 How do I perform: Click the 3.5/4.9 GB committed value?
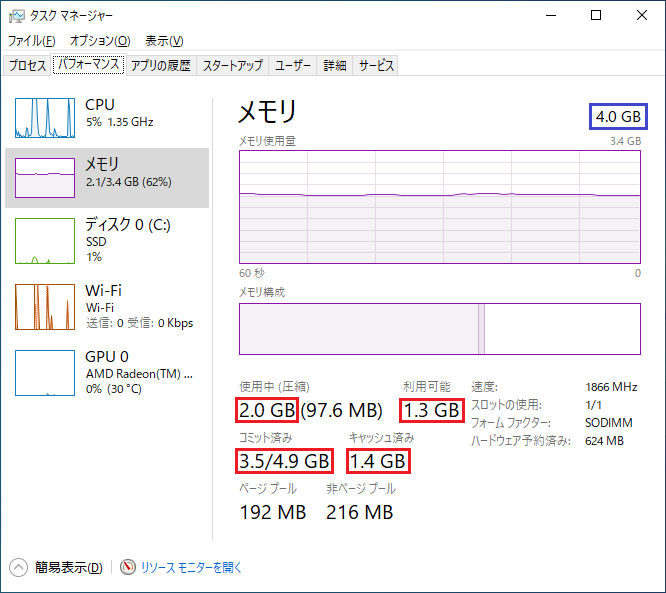click(284, 461)
